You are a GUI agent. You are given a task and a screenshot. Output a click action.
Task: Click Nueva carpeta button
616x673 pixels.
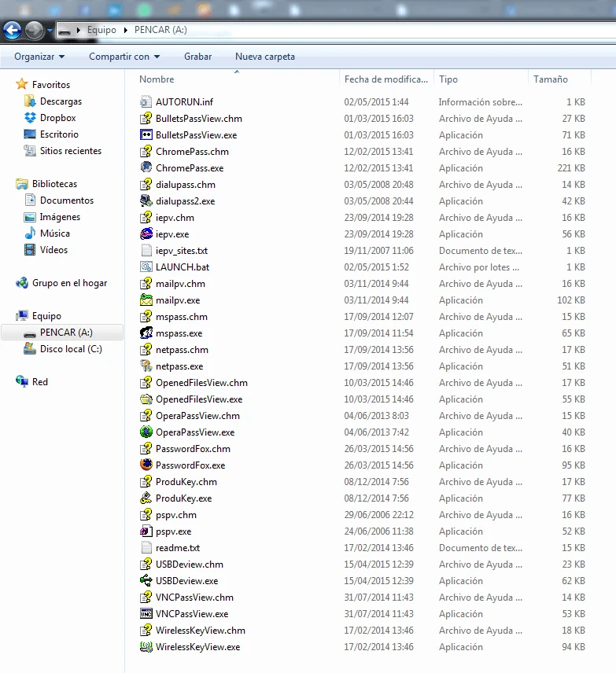coord(265,57)
